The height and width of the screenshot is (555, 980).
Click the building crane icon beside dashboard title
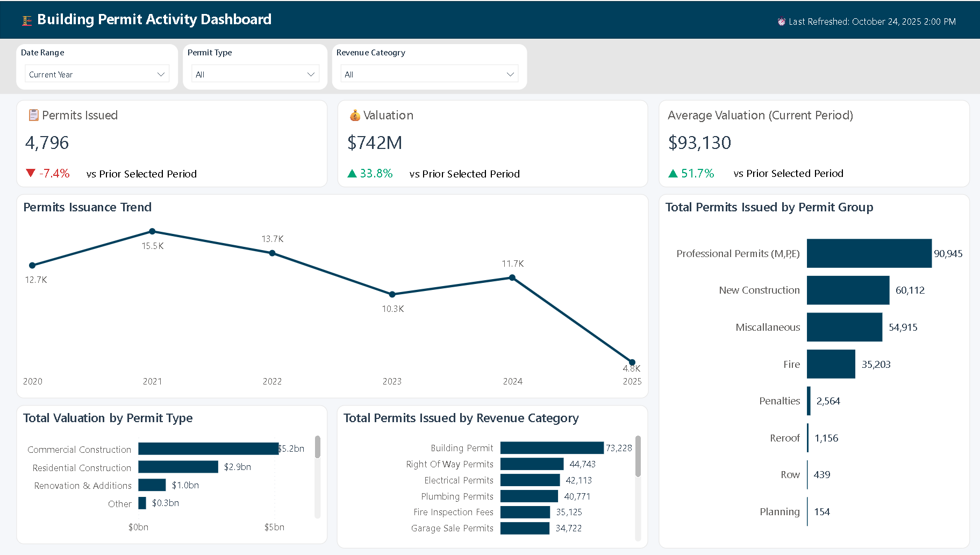tap(27, 20)
